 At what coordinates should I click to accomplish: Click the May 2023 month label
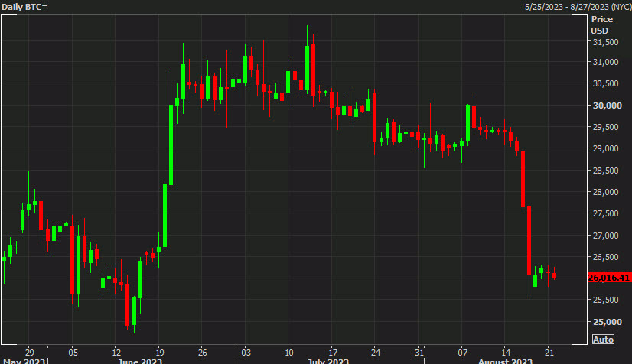pos(24,361)
